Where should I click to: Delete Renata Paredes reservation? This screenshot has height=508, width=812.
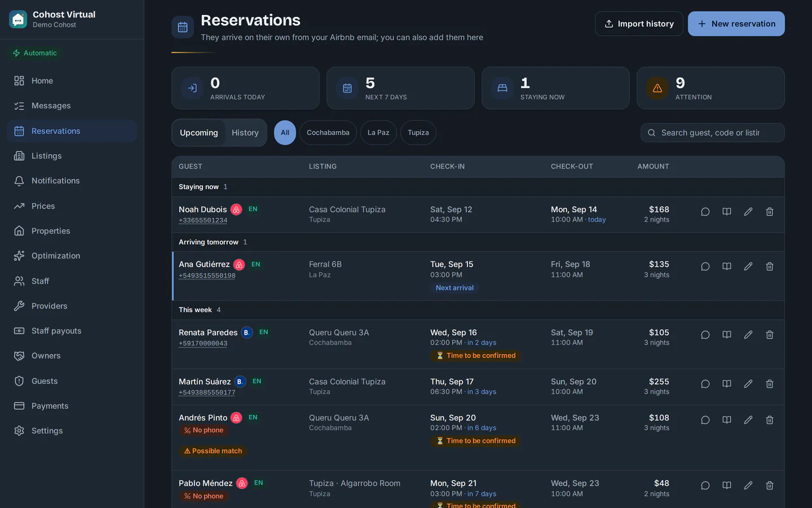tap(770, 335)
